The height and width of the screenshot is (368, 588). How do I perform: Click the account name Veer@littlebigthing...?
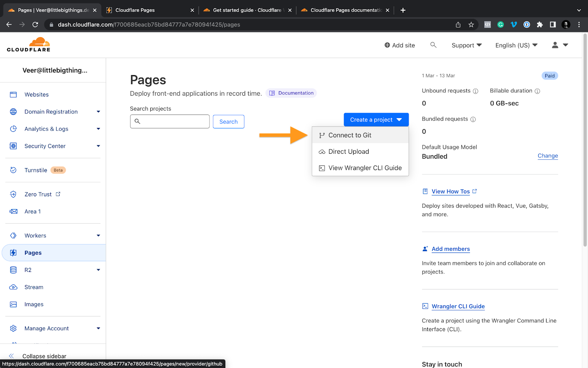click(55, 70)
